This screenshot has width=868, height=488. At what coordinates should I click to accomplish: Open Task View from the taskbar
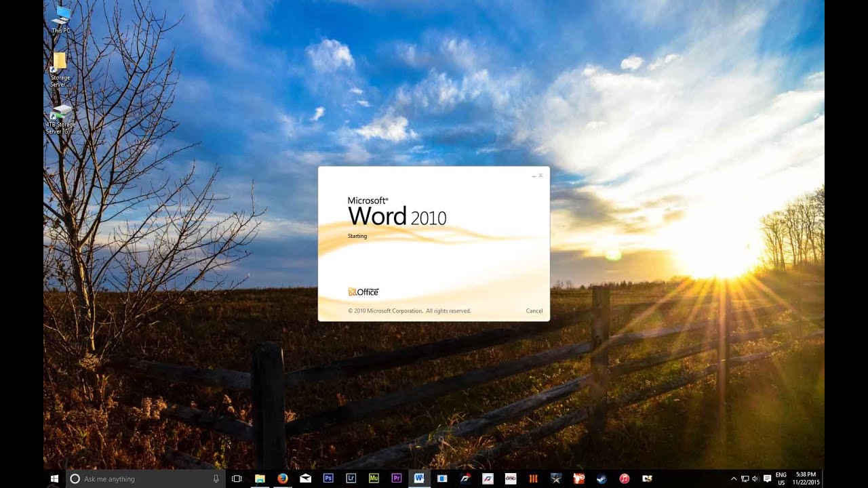(237, 479)
